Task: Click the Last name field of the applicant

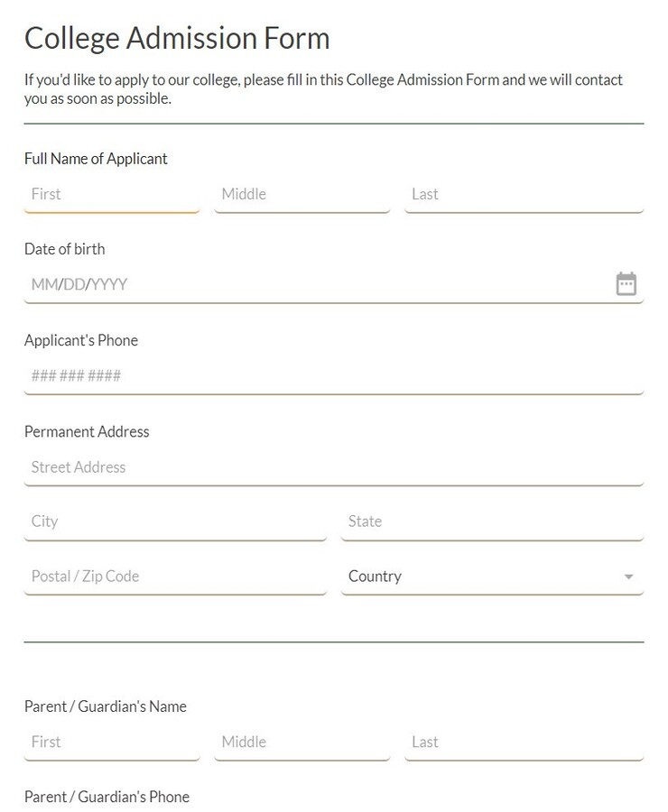Action: coord(524,194)
